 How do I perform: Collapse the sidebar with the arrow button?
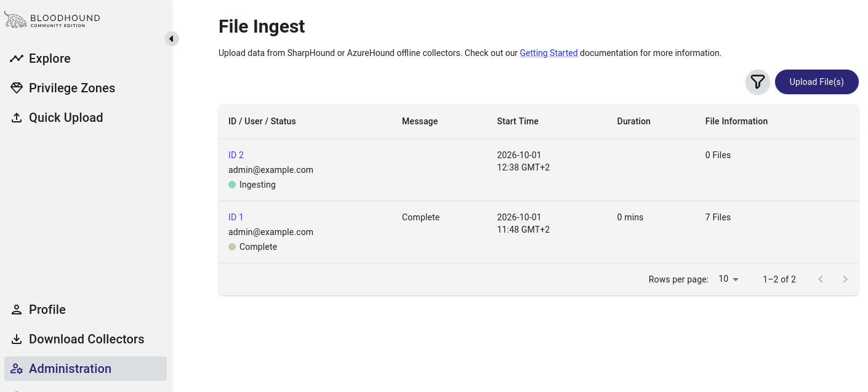(x=172, y=39)
